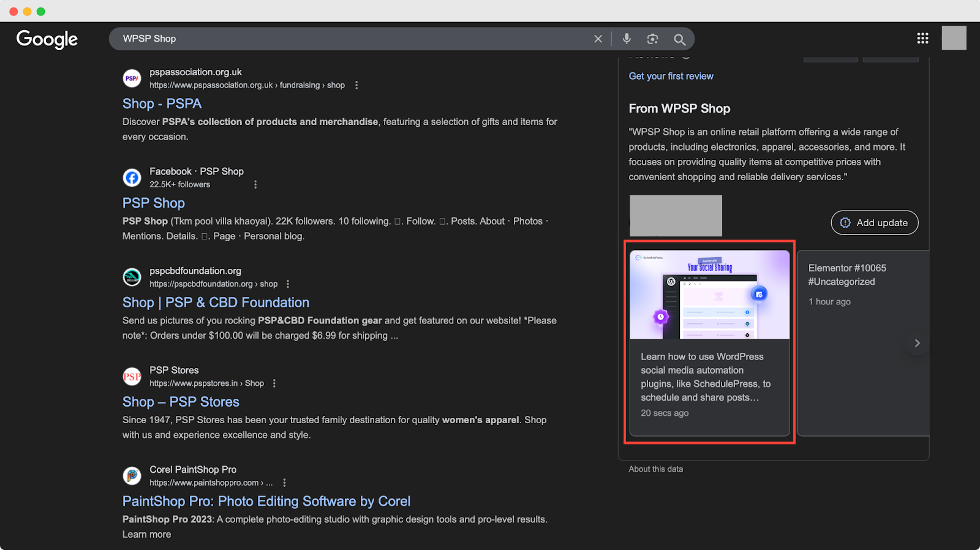980x550 pixels.
Task: Click the SchedulePress post description text
Action: click(706, 377)
